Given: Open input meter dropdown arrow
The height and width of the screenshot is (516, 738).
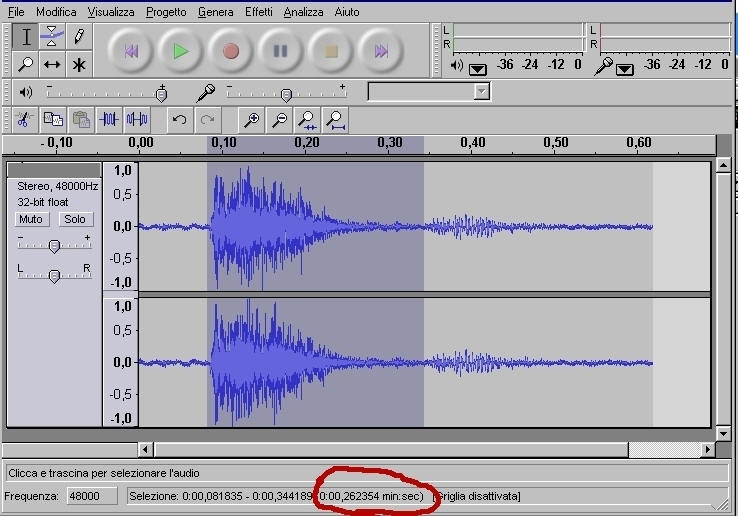Looking at the screenshot, I should (x=625, y=70).
